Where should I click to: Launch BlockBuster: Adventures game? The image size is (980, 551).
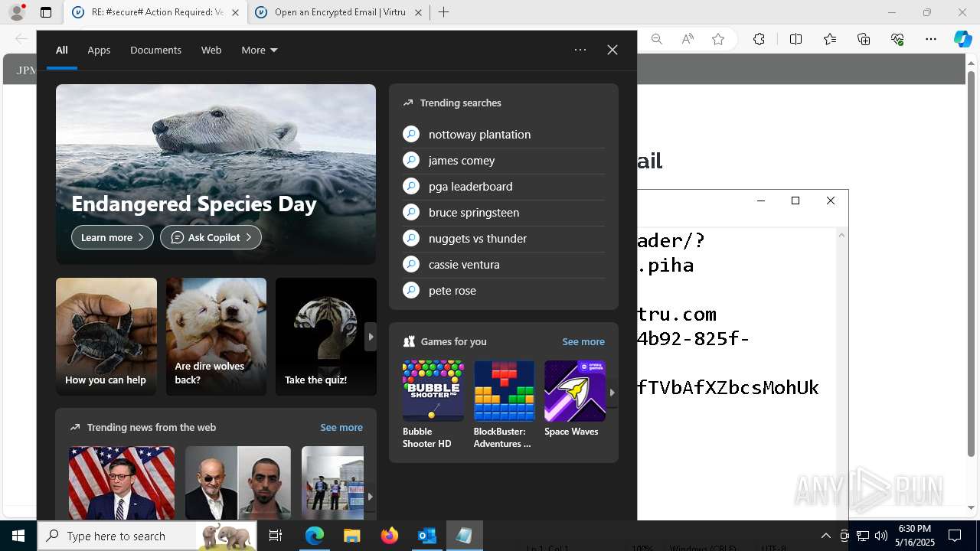tap(504, 404)
